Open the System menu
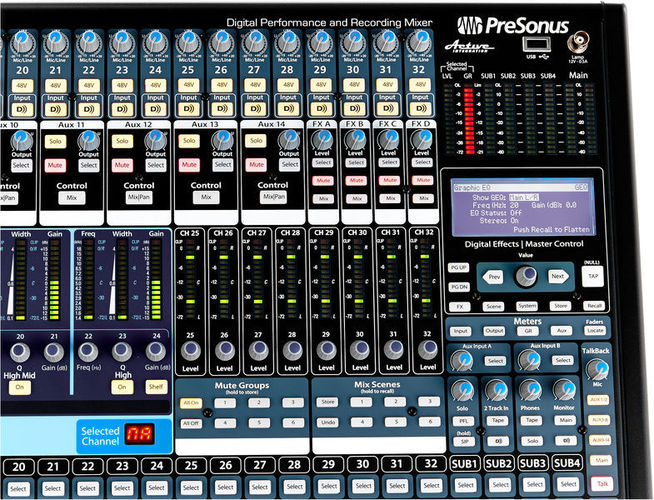The image size is (654, 500). coord(527,306)
